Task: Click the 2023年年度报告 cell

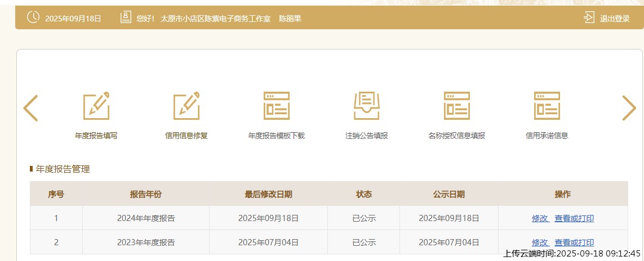Action: tap(146, 242)
